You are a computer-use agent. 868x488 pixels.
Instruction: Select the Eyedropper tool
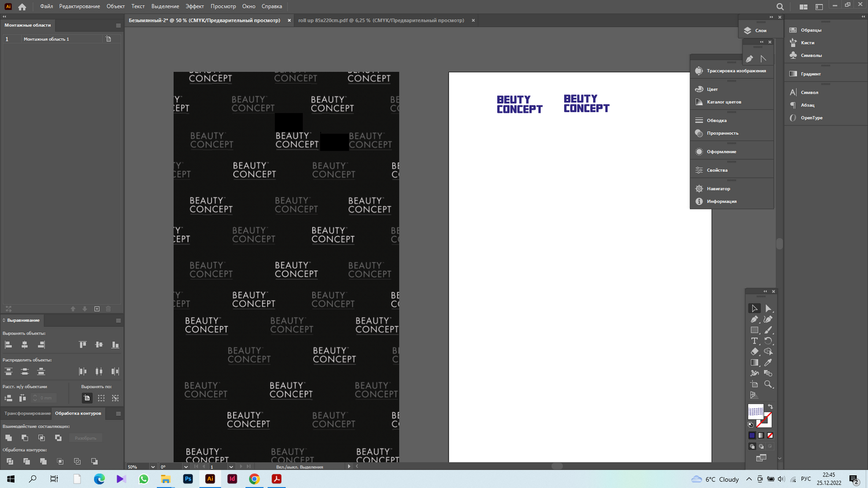click(x=768, y=363)
